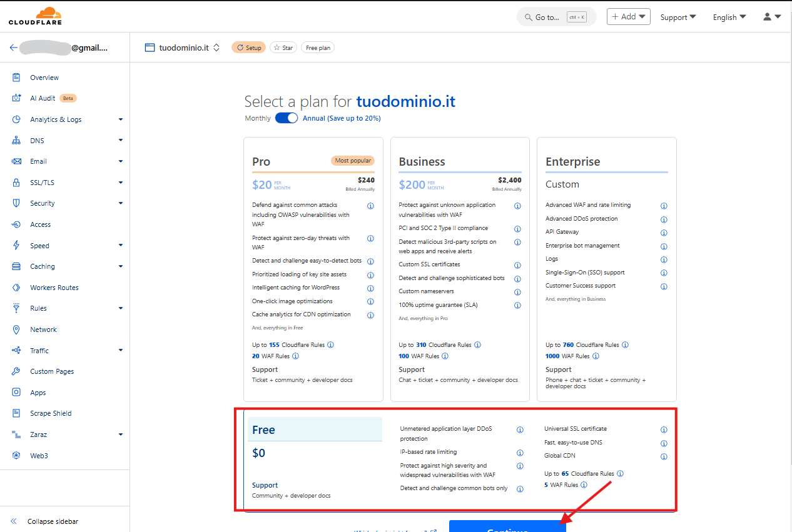Click the Continue button

507,526
